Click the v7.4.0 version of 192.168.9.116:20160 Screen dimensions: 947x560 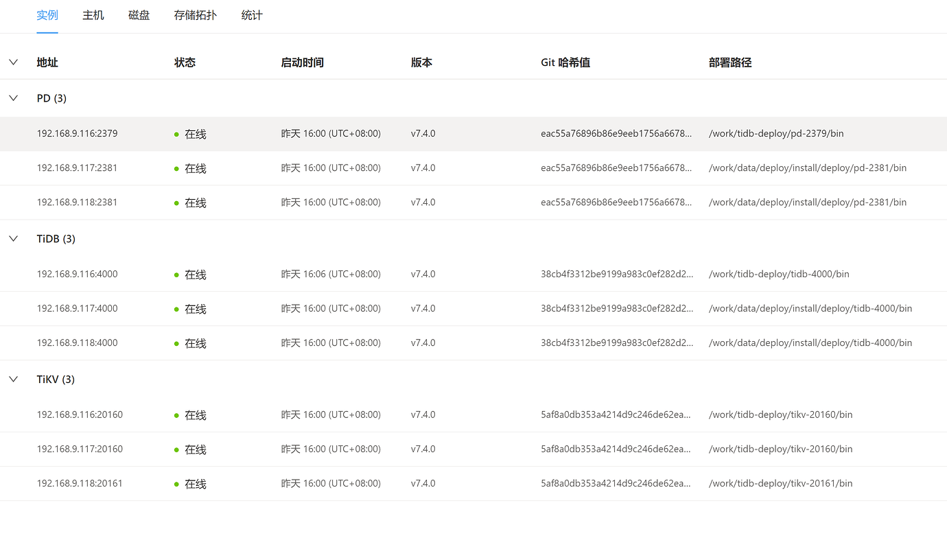[x=423, y=415]
